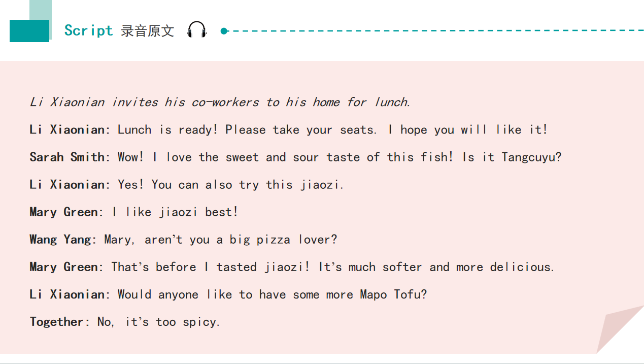
Task: Click the "Script" heading text
Action: [88, 30]
